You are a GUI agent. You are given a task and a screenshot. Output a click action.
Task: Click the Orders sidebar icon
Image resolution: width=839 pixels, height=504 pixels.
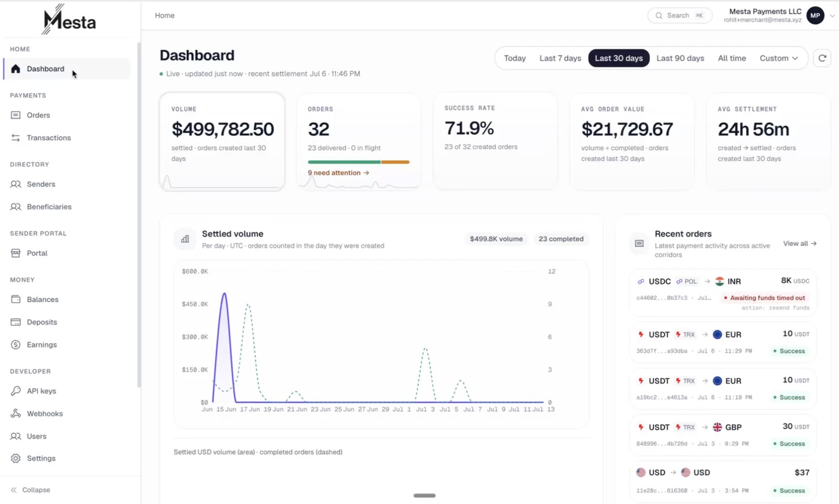[16, 115]
